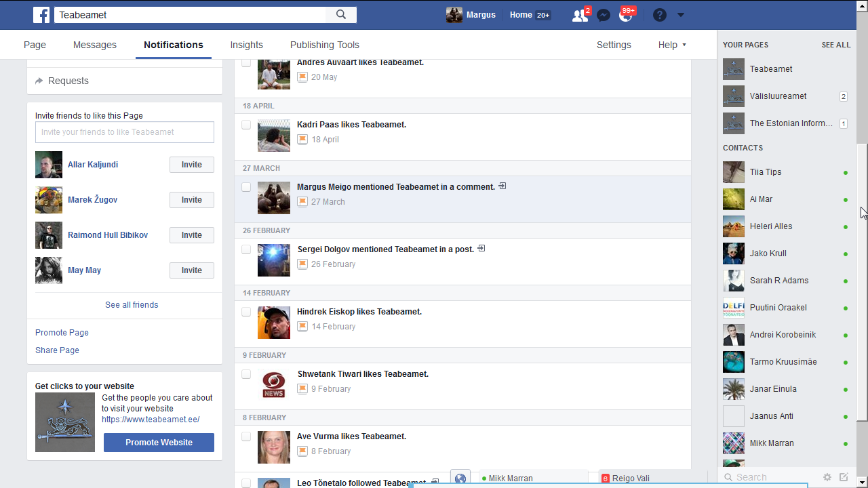Tick checkbox for Margus Meigo notification
This screenshot has height=488, width=868.
tap(246, 187)
